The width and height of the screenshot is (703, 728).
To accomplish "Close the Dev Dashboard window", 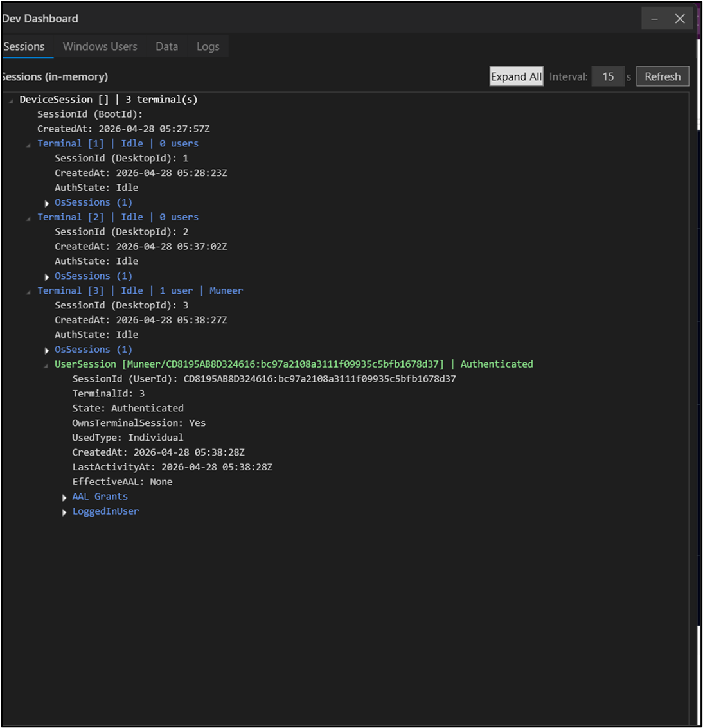I will [680, 19].
